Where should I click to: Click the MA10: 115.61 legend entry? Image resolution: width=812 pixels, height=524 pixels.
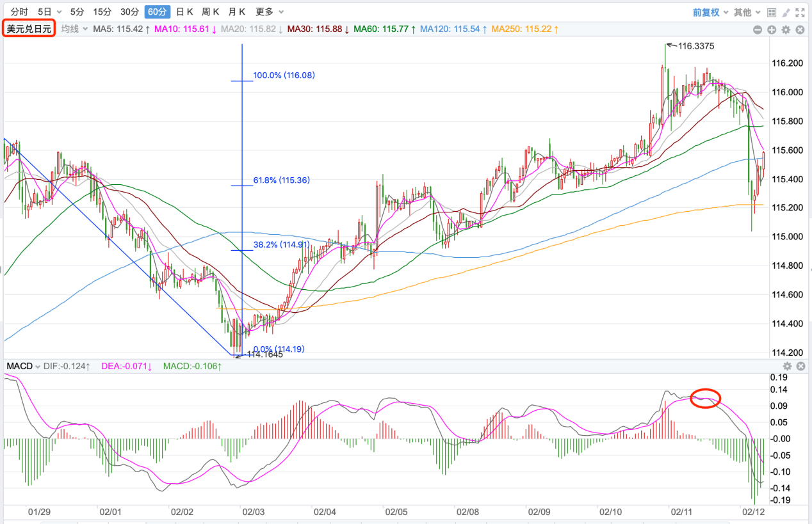186,29
